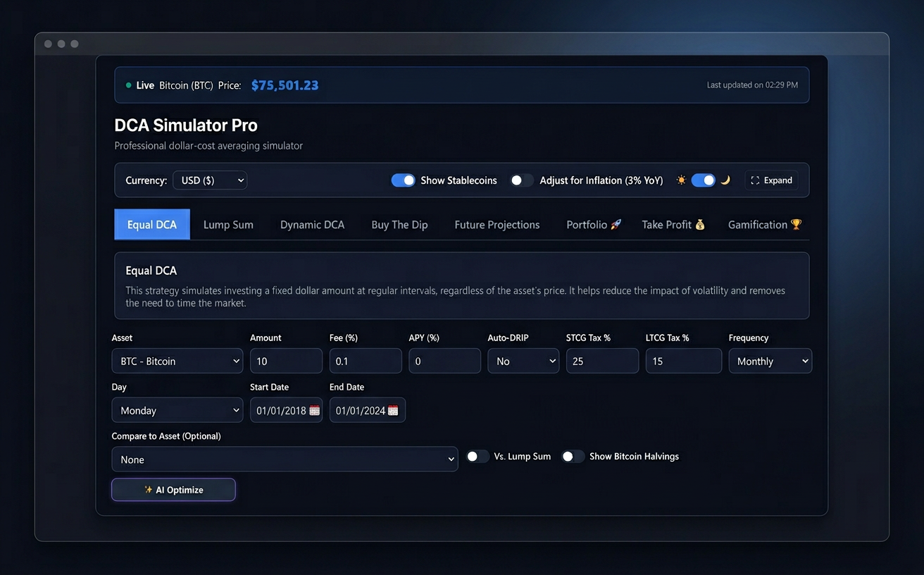Open the Currency dropdown
The width and height of the screenshot is (924, 575).
[x=209, y=180]
